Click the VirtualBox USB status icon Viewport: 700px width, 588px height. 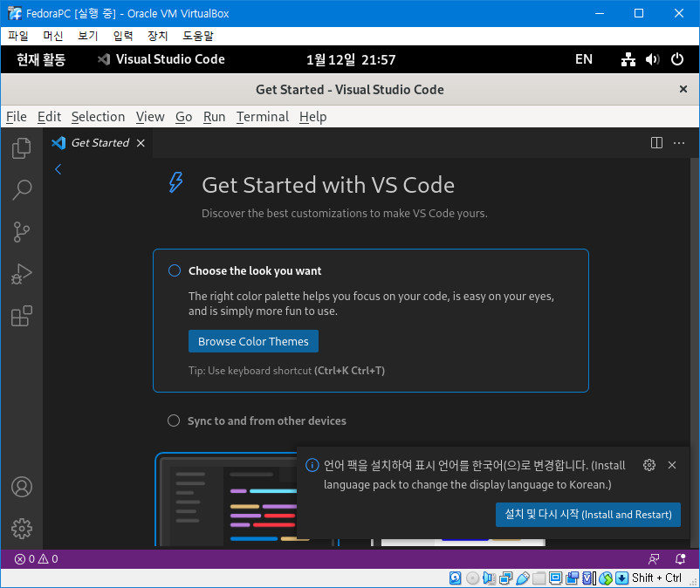tap(522, 578)
